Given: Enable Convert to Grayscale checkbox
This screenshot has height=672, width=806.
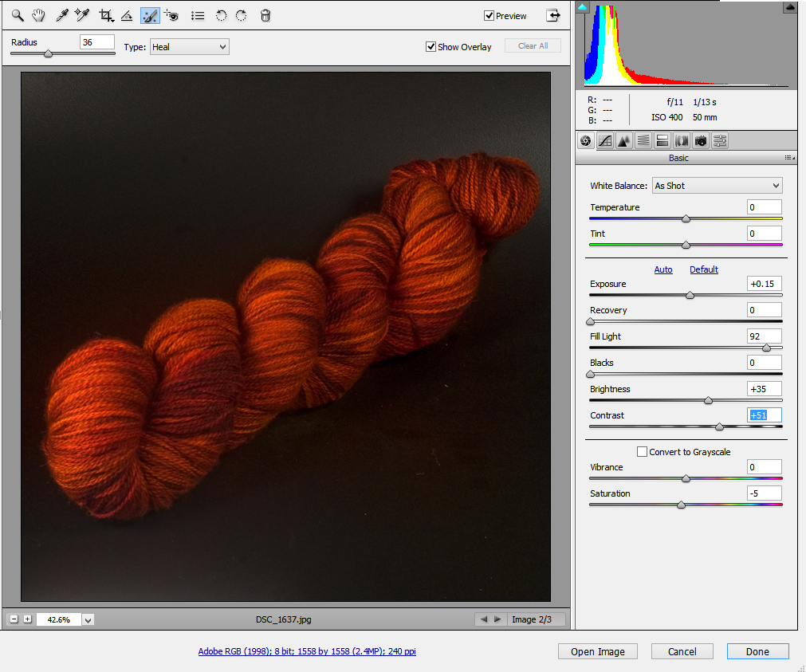Looking at the screenshot, I should 643,452.
